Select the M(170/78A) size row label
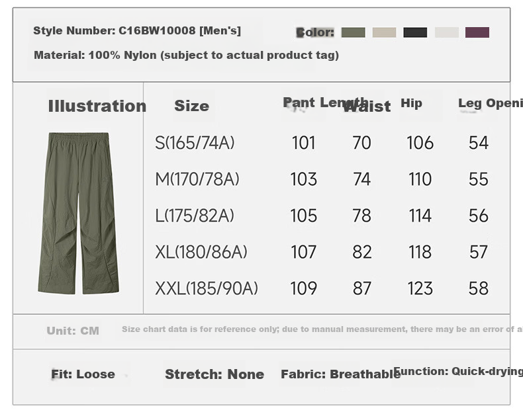Screen dimensions: 523x420 (x=197, y=179)
